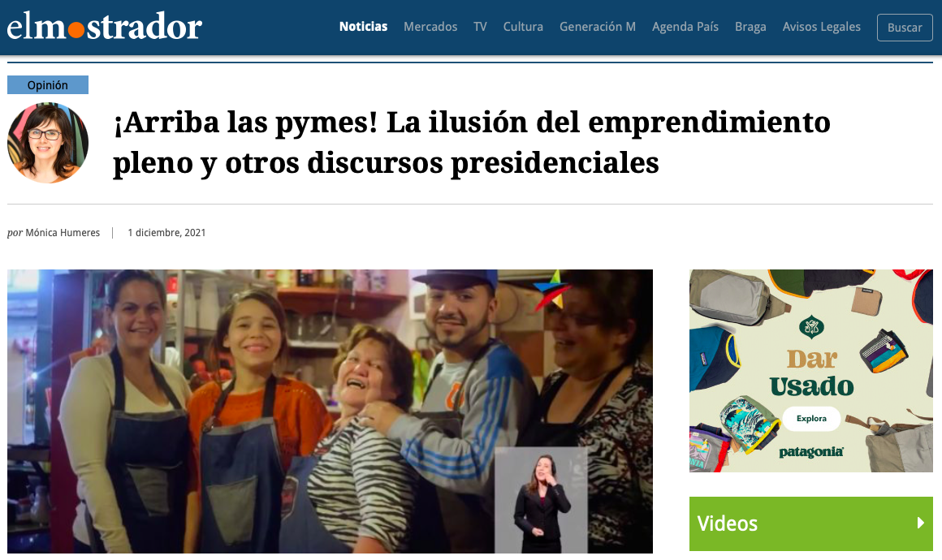The image size is (942, 560).
Task: Expand the Videos section arrow
Action: (x=920, y=523)
